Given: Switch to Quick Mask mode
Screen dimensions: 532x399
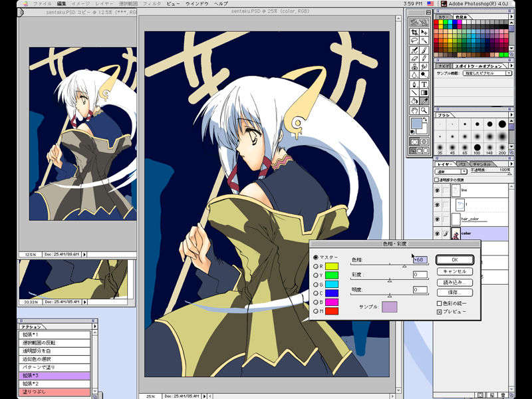Looking at the screenshot, I should point(424,142).
